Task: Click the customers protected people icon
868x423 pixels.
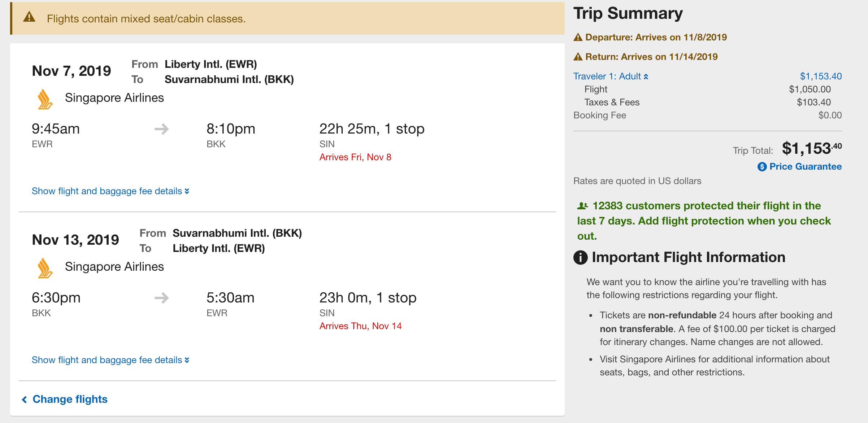Action: [582, 206]
